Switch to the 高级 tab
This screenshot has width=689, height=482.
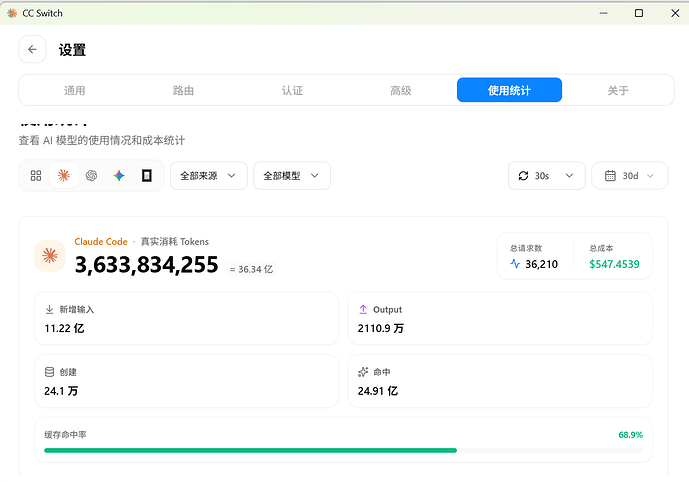pyautogui.click(x=401, y=90)
